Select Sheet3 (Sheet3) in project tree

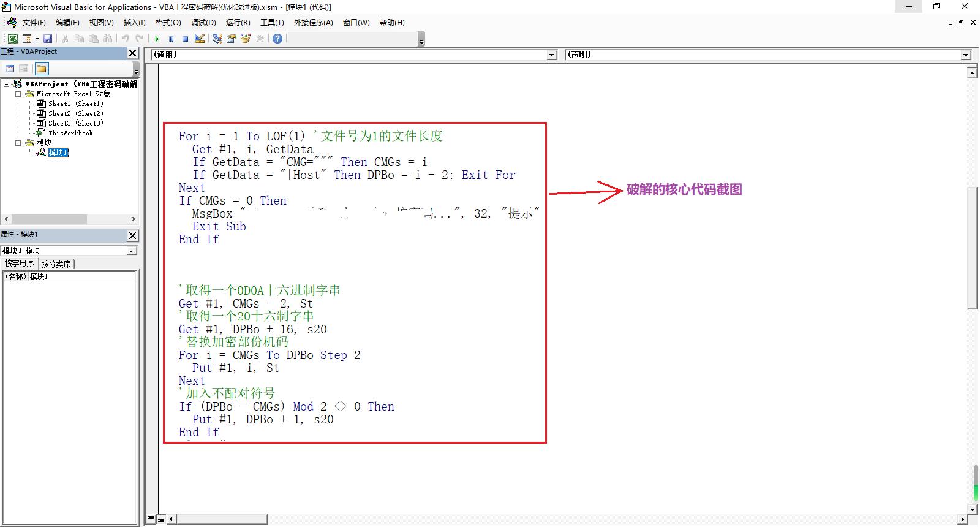coord(75,123)
